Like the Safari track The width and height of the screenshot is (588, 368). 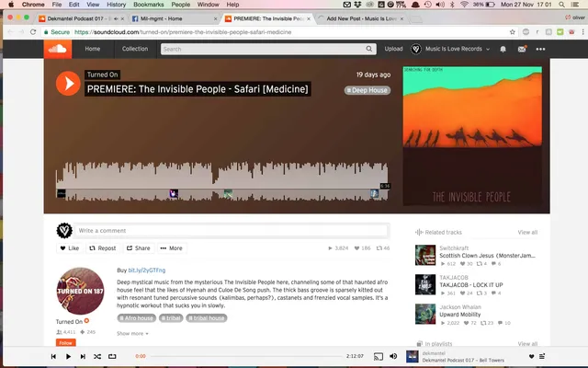[x=70, y=248]
